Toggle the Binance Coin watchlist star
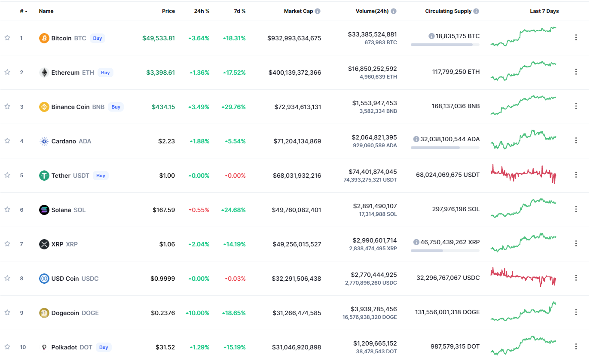590x364 pixels. [x=7, y=106]
